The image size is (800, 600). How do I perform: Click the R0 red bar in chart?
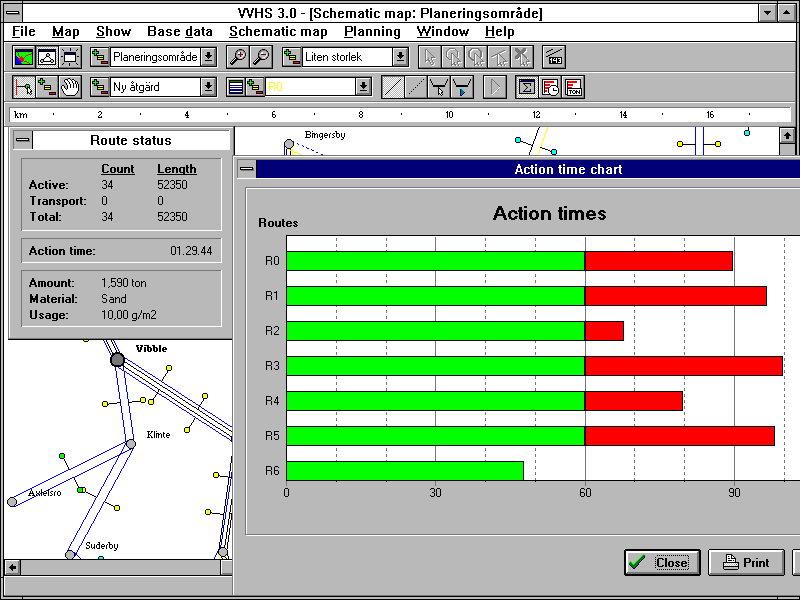659,261
